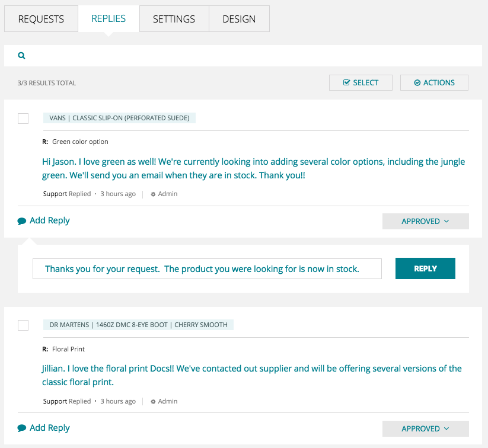Click the gear icon beside Admin on the Vans reply
Image resolution: width=488 pixels, height=448 pixels.
point(153,194)
